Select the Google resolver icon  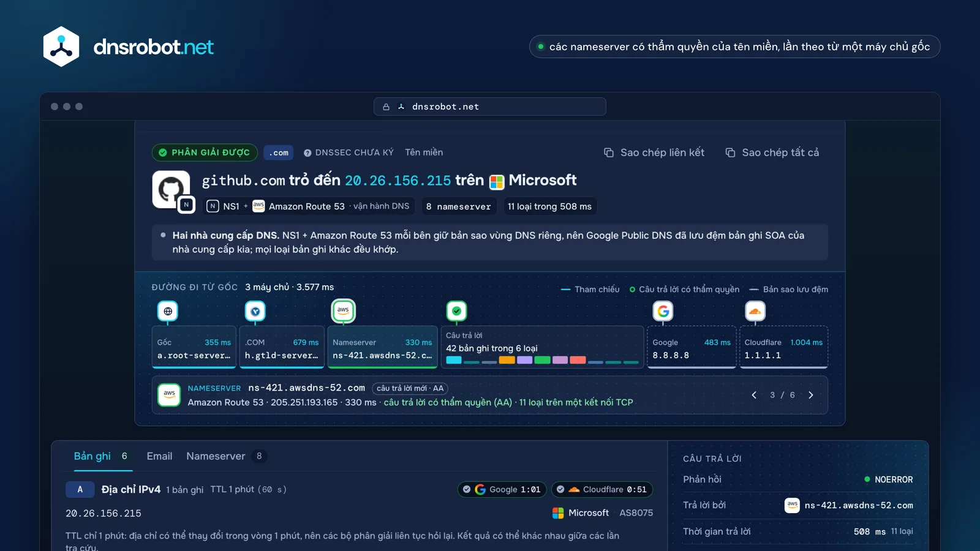663,312
